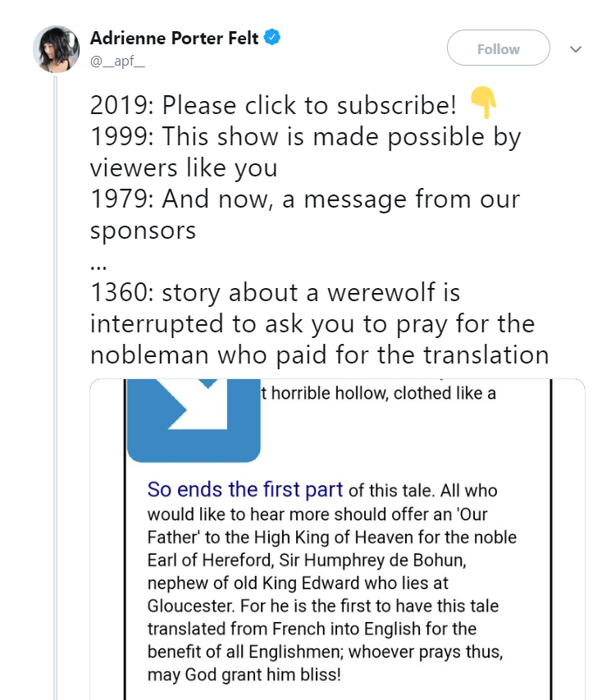This screenshot has width=611, height=700.
Task: Click 'horrible hollow, clothed like a' text in image
Action: tap(379, 393)
